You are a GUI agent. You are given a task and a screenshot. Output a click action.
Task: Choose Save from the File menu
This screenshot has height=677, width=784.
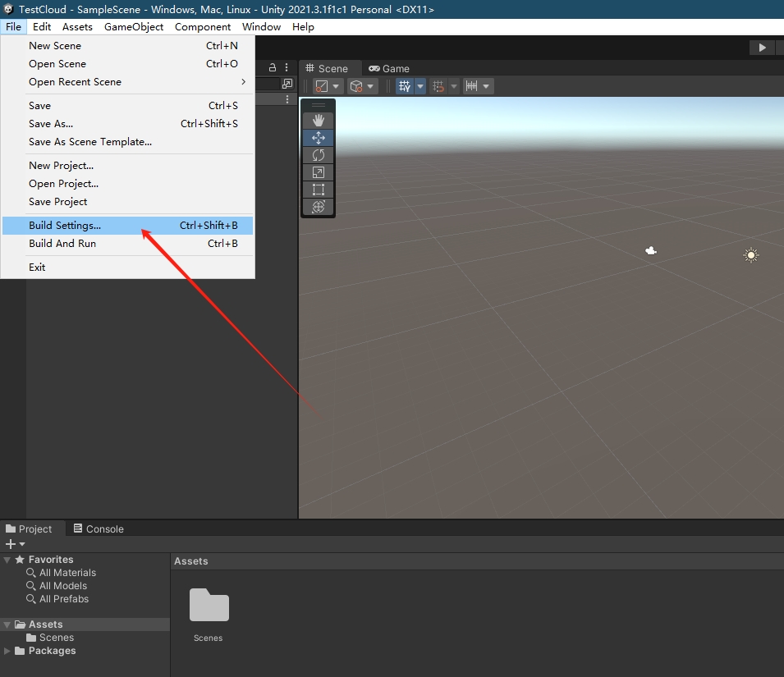point(127,106)
